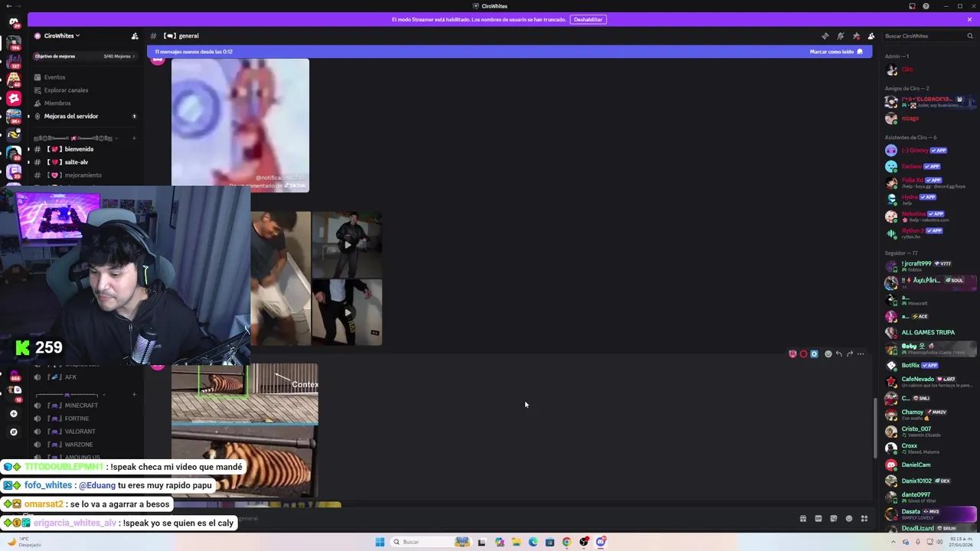Open the gift icon in message bar
This screenshot has width=980, height=551.
pos(803,519)
